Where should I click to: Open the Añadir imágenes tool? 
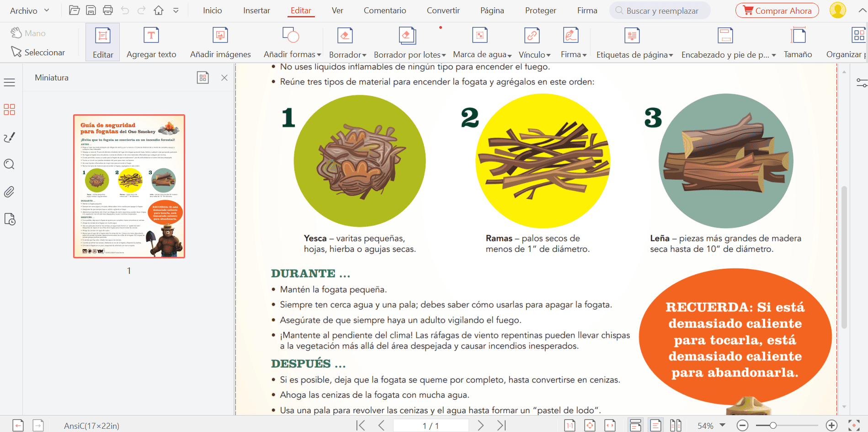pos(220,42)
